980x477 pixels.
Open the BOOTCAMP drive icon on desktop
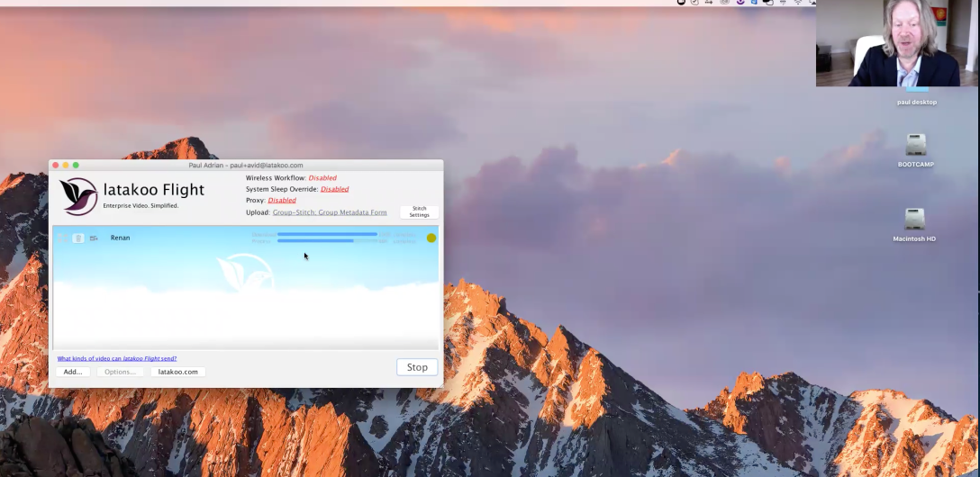pyautogui.click(x=916, y=146)
